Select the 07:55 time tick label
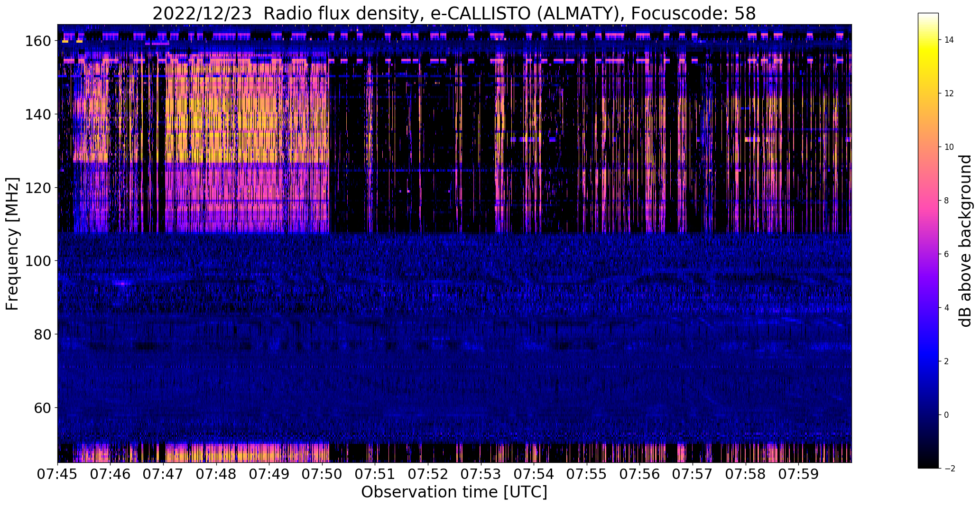This screenshot has width=980, height=506. 587,474
